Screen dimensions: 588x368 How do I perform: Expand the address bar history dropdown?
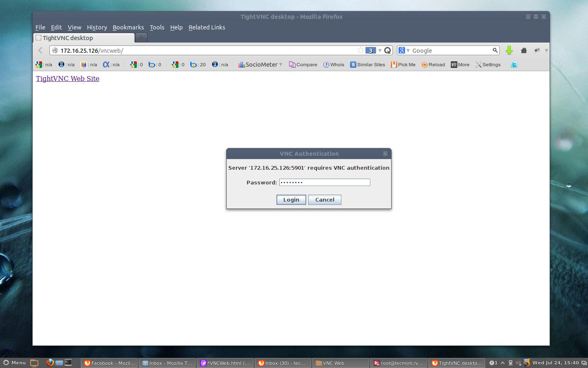pos(380,50)
